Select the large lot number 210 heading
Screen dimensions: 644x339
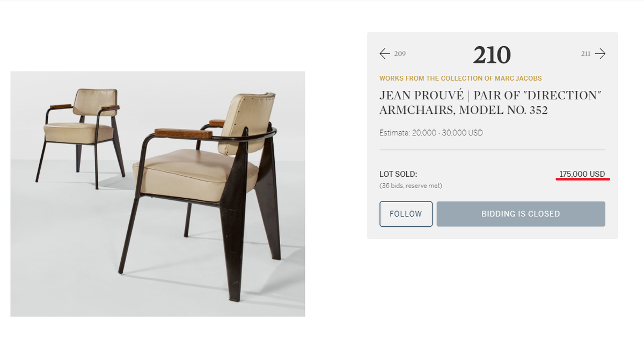point(492,54)
